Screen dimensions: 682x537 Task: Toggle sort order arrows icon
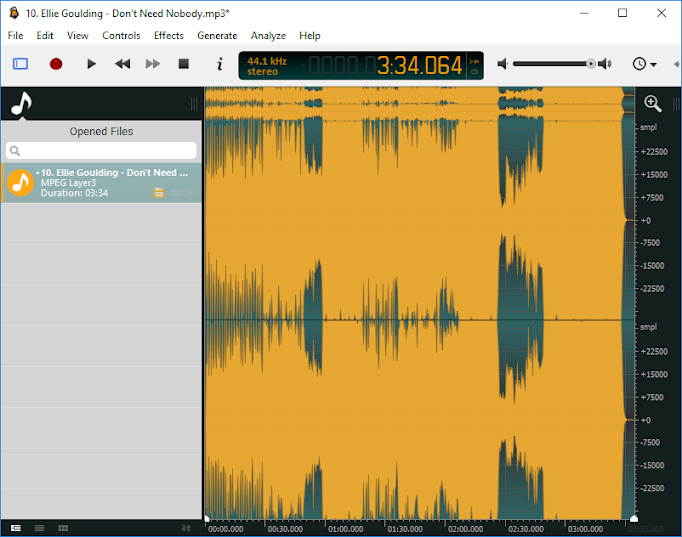[x=186, y=528]
